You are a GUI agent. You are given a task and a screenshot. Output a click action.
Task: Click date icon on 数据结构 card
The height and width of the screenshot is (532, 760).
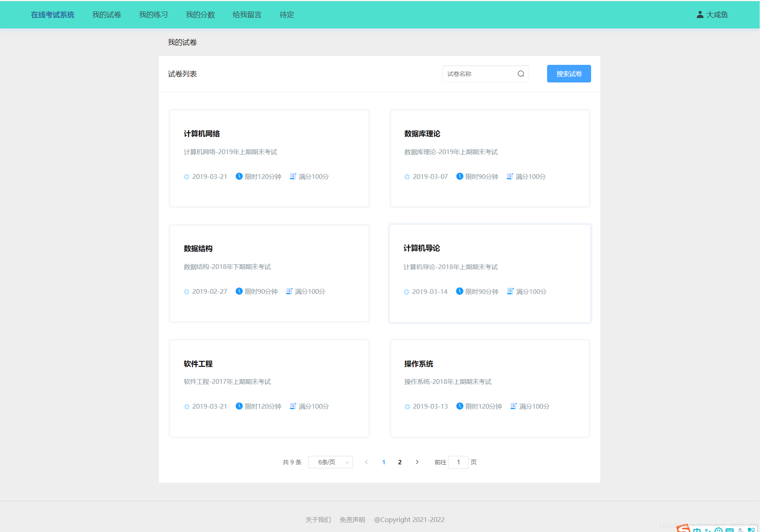coord(186,291)
